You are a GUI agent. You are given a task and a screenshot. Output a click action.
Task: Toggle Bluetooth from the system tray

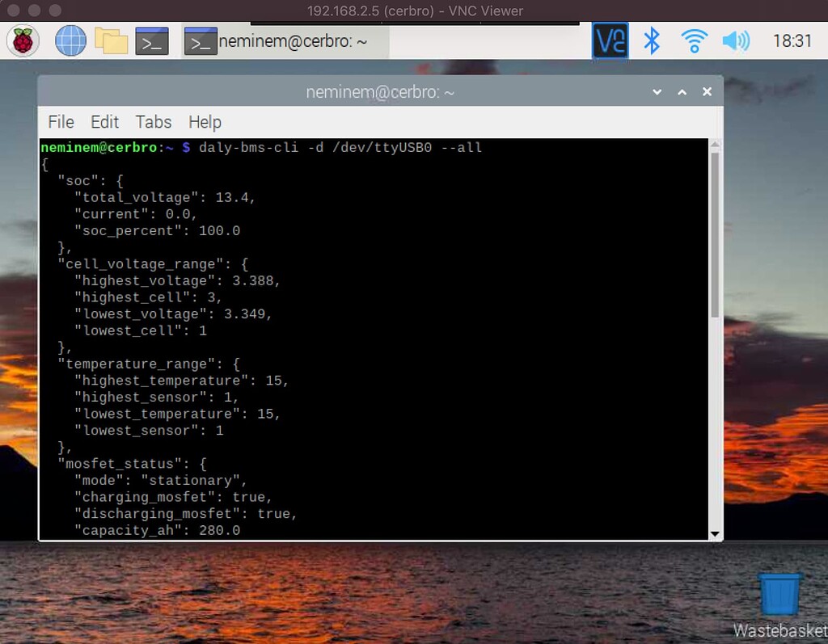[652, 40]
